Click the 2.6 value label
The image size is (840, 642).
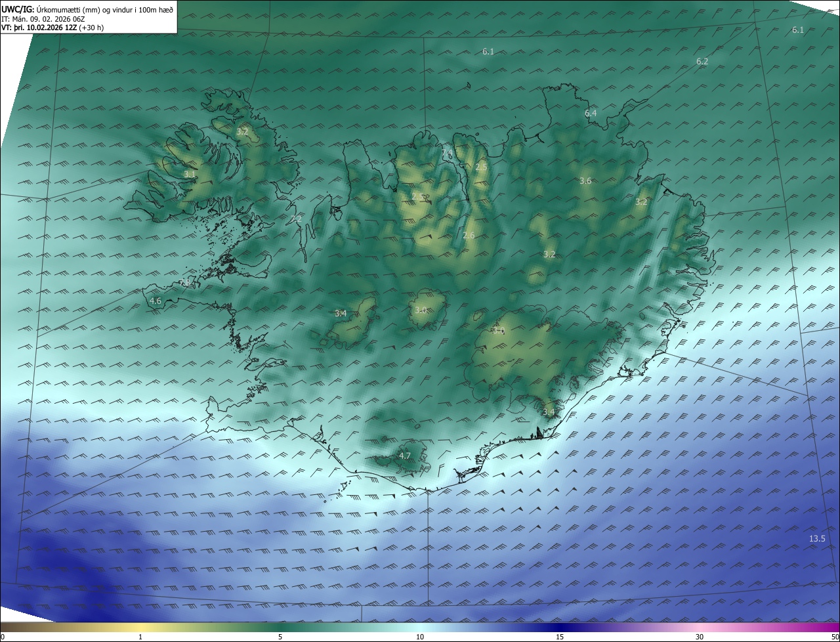pos(469,235)
